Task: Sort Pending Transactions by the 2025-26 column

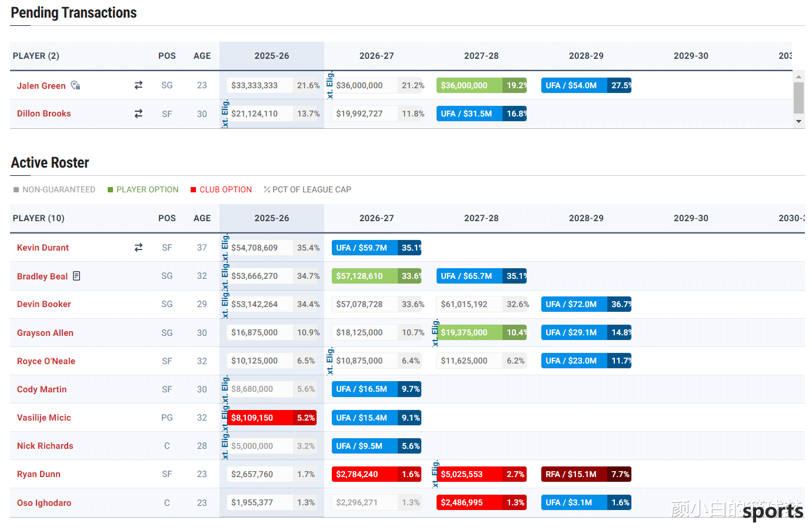Action: coord(272,56)
